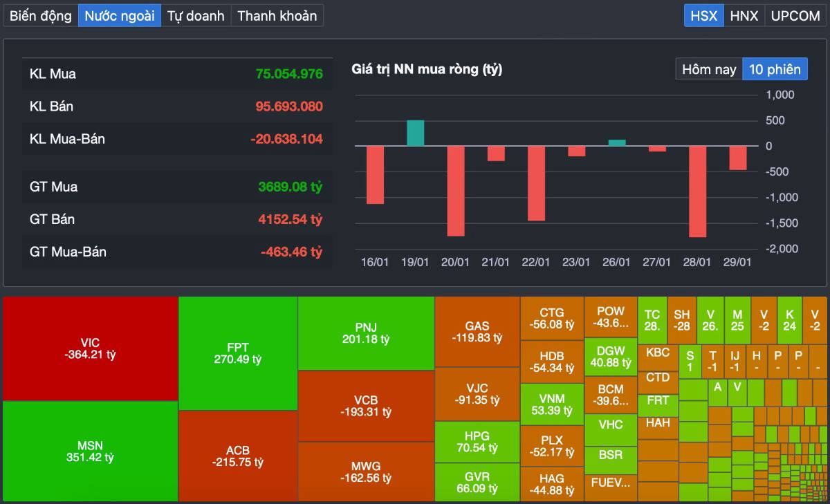Screen dimensions: 830x504
Task: Enable the 10 phiên chart mode
Action: point(775,68)
